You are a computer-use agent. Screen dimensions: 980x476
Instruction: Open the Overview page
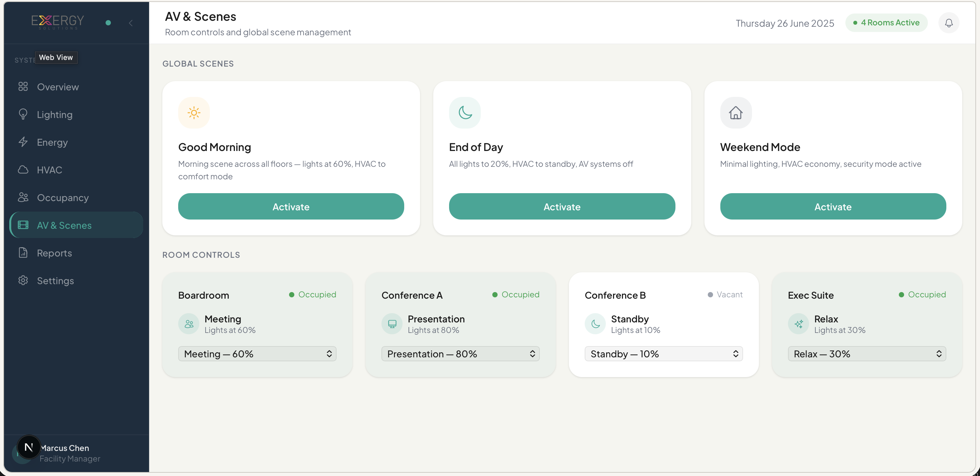[x=76, y=87]
